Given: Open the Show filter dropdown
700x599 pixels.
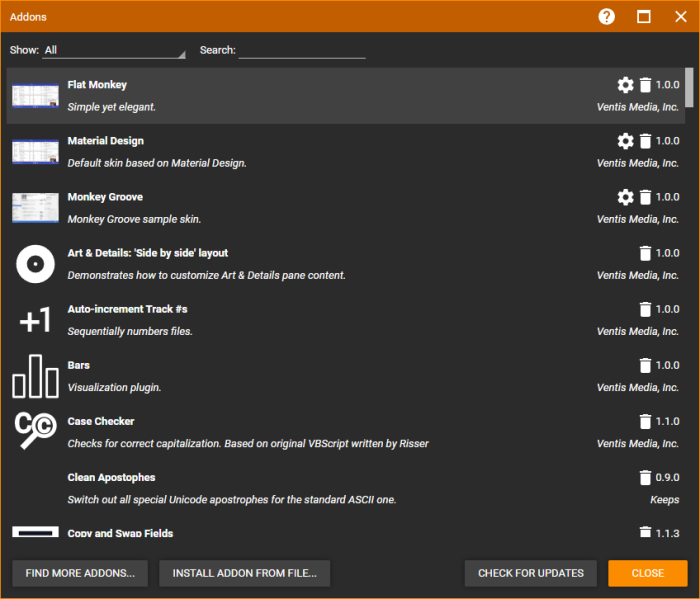Looking at the screenshot, I should pos(114,50).
